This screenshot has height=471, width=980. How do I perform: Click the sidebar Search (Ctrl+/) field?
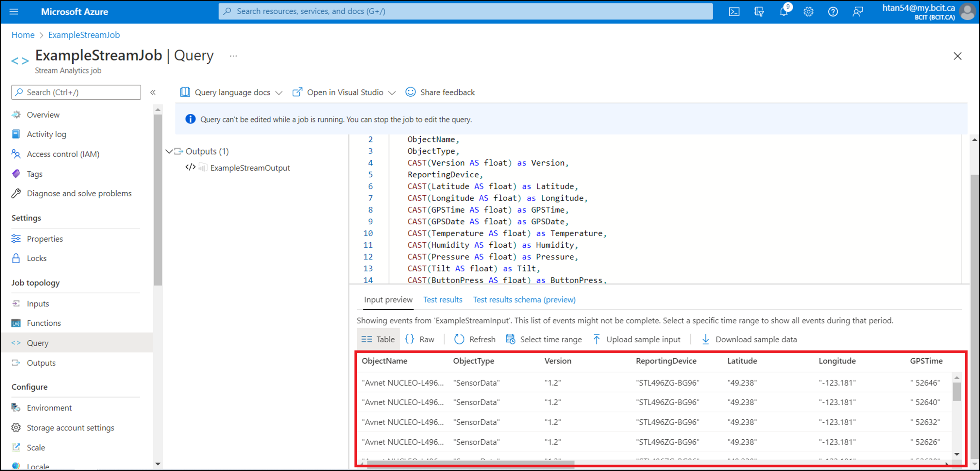[x=76, y=92]
